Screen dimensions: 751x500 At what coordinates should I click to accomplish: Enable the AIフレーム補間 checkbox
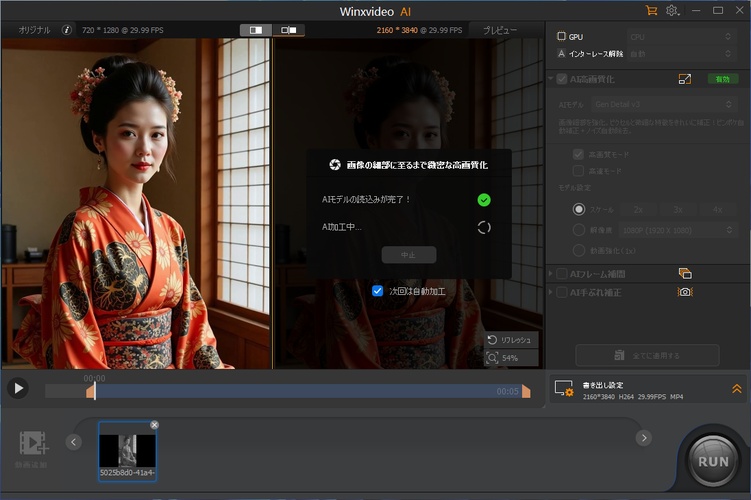562,274
